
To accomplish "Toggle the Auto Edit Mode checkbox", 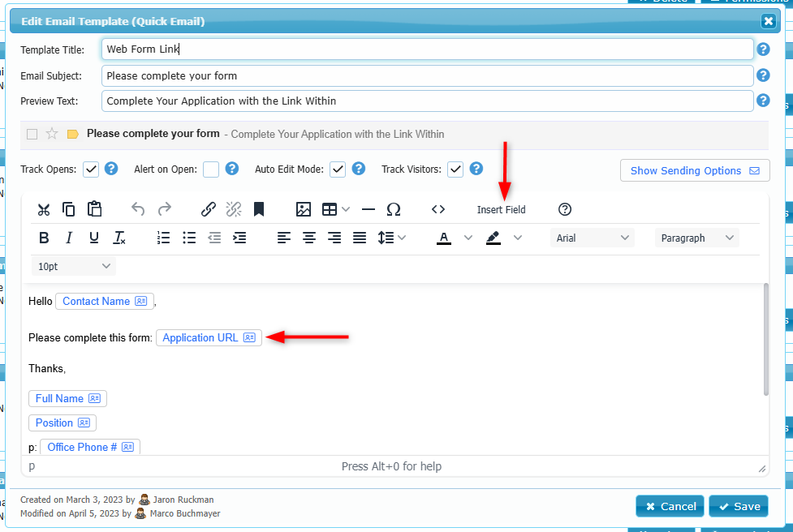I will pos(338,169).
